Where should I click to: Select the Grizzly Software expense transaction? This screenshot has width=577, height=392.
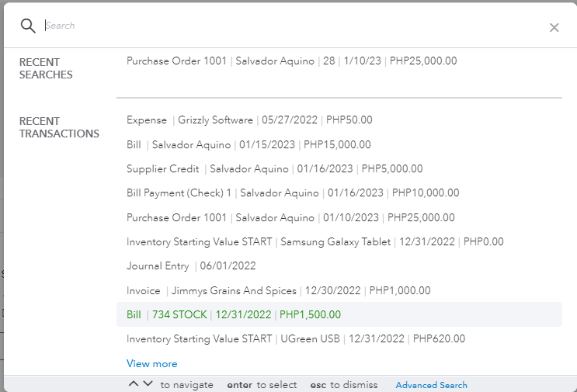pyautogui.click(x=249, y=120)
